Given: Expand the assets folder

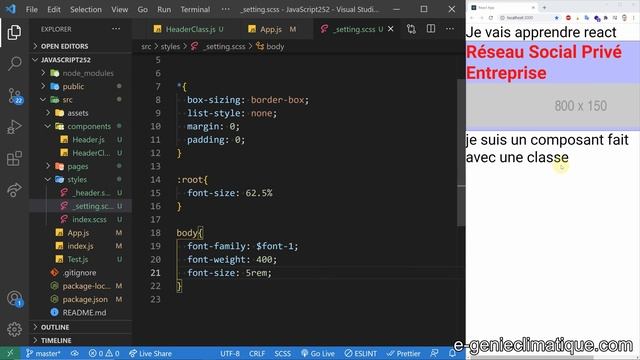Looking at the screenshot, I should [x=78, y=113].
